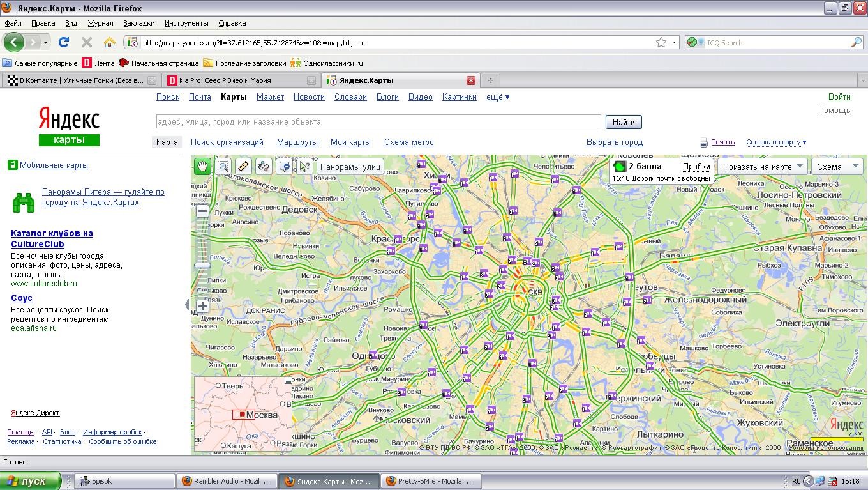The image size is (868, 490).
Task: Expand the ещё services menu
Action: tap(498, 97)
